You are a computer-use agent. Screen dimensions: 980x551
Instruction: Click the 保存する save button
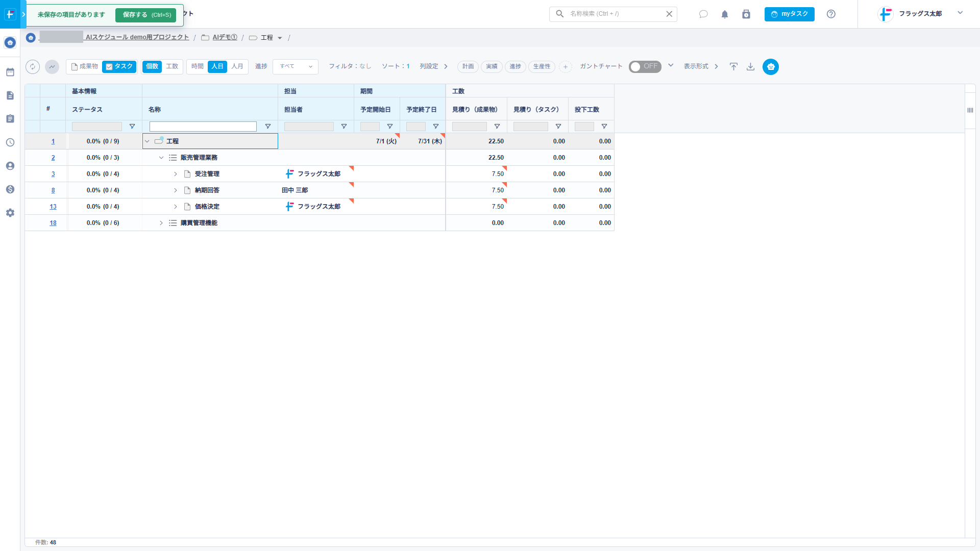click(x=146, y=15)
